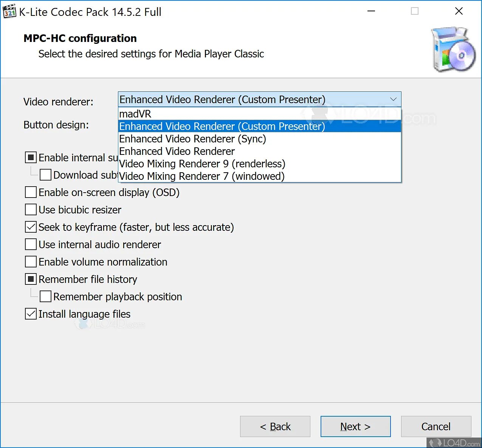Minimize the K-Lite installer window
This screenshot has width=482, height=448.
tap(371, 11)
